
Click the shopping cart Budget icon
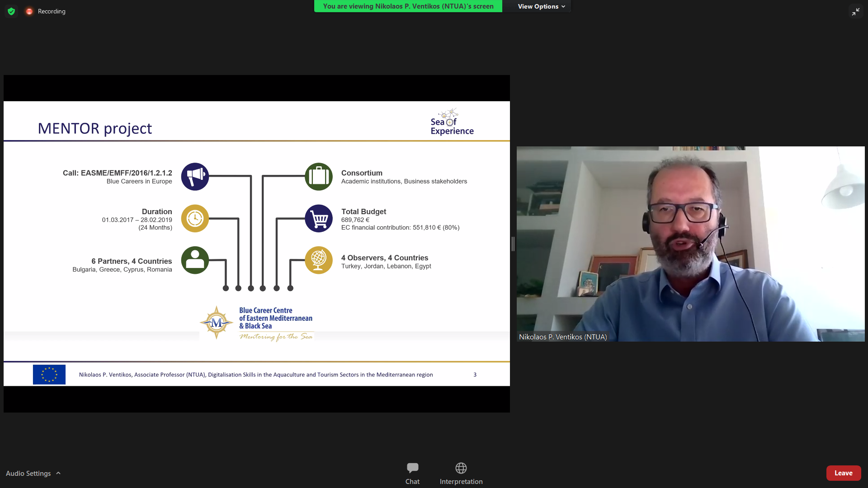[x=319, y=219]
